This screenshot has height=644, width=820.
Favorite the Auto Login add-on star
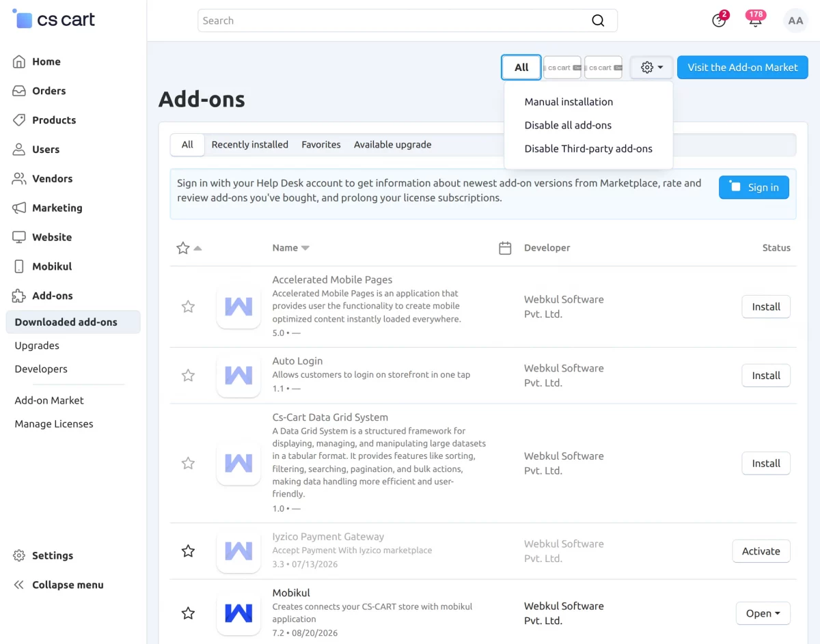188,376
